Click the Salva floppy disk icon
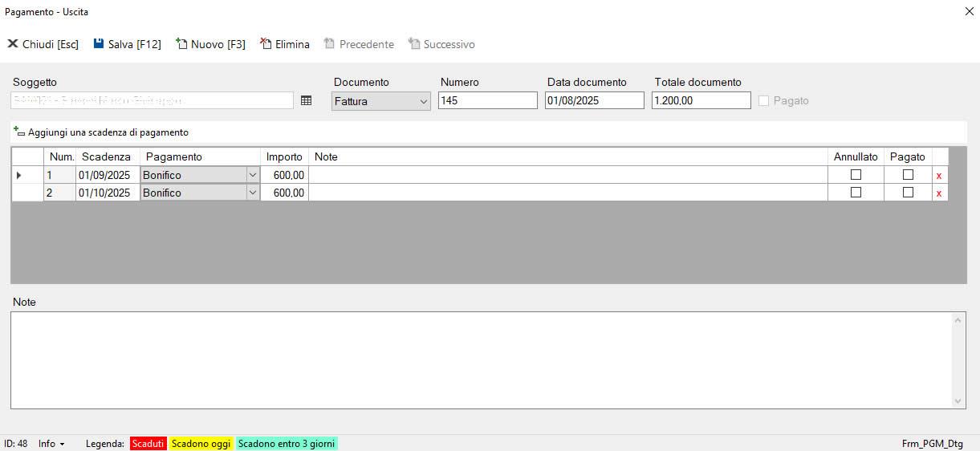The height and width of the screenshot is (451, 980). [99, 44]
